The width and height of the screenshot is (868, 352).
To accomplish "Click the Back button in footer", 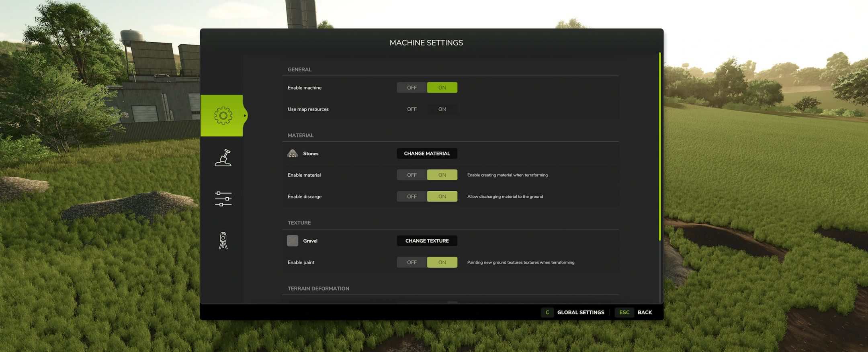I will coord(645,313).
